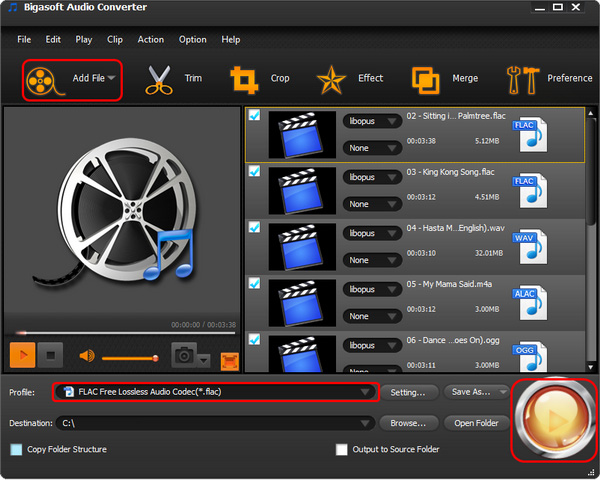Open the snapshot options dropdown arrow
The height and width of the screenshot is (480, 600).
pos(204,360)
